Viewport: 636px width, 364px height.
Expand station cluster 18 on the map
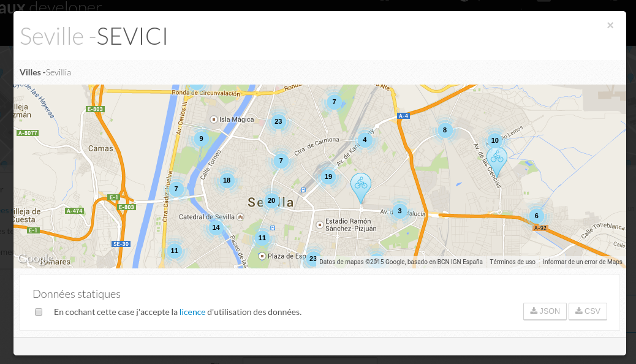[227, 181]
